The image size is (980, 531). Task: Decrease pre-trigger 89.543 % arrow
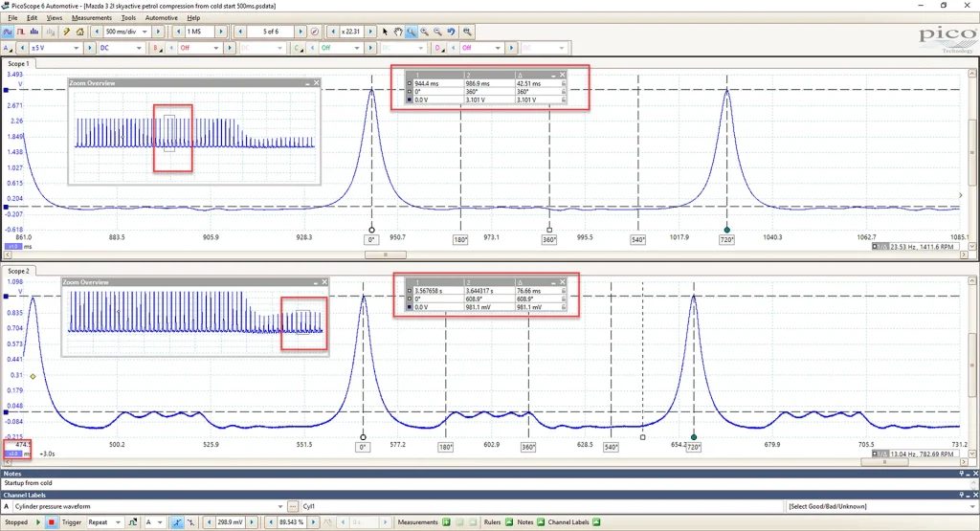click(x=271, y=522)
